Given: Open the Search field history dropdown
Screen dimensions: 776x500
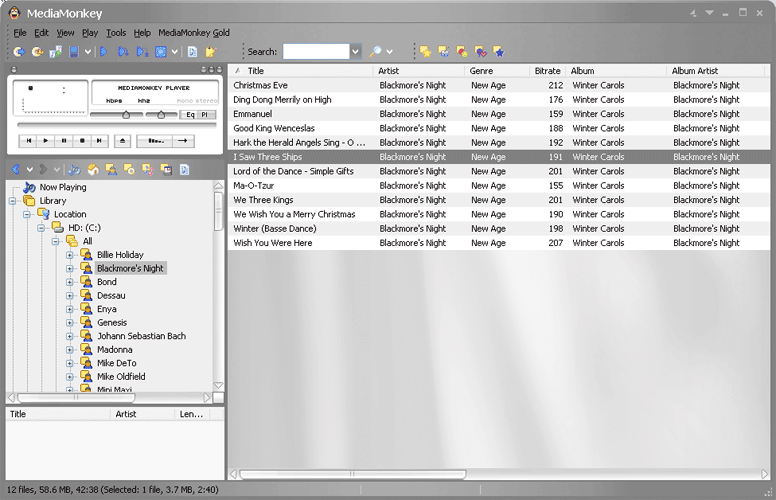Looking at the screenshot, I should pyautogui.click(x=355, y=51).
